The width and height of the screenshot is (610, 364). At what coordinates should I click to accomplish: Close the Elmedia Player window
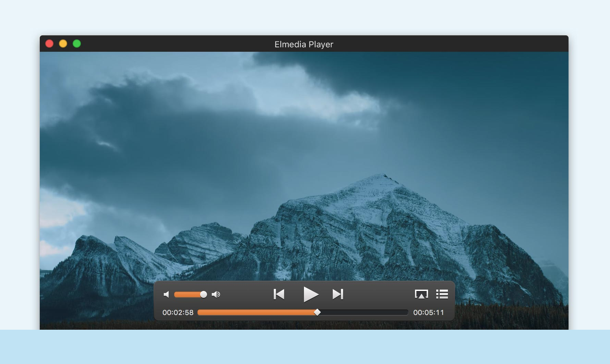click(x=49, y=44)
